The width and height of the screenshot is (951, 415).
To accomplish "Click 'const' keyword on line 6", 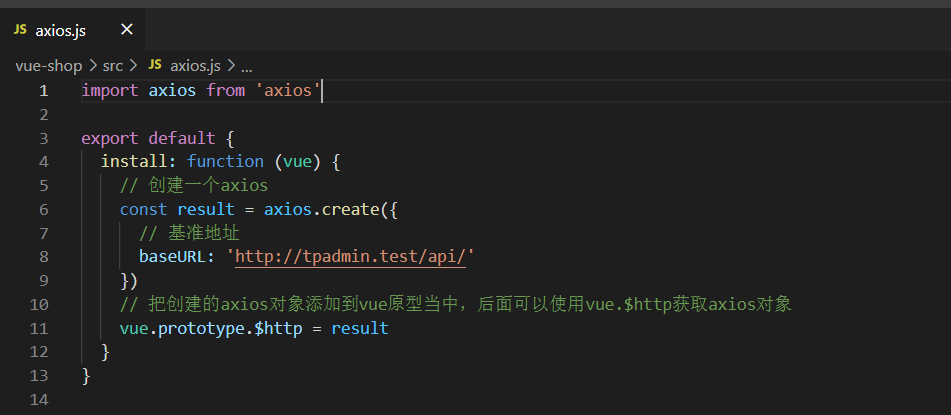I will pos(143,209).
